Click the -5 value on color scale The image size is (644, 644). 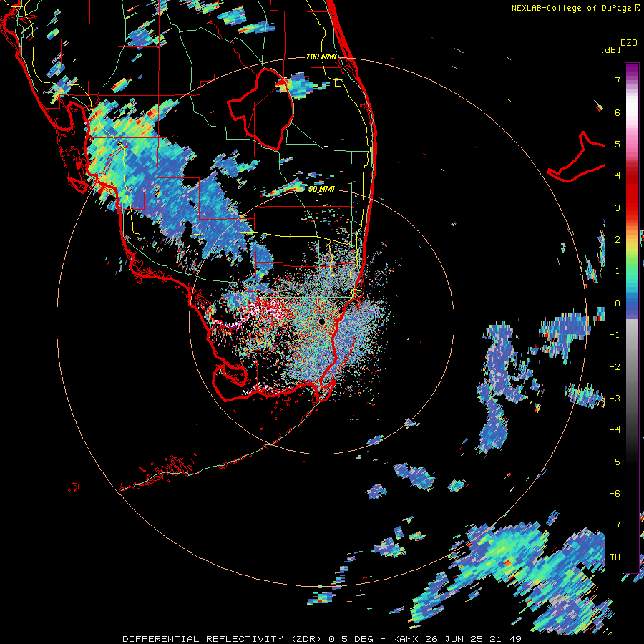(615, 462)
